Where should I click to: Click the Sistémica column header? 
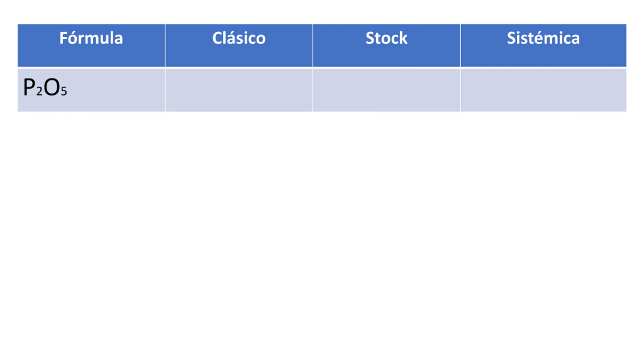(x=544, y=46)
